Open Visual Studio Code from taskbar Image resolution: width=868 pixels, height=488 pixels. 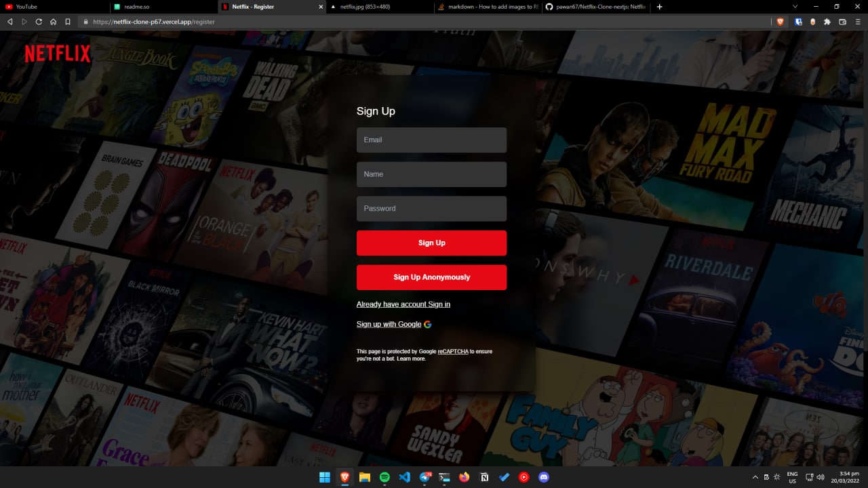click(x=405, y=477)
